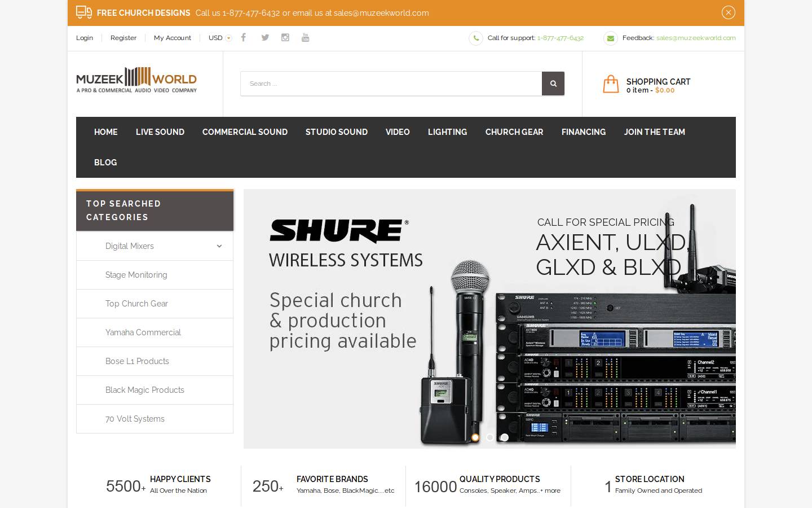Select the first slider dot
Screen dimensions: 812x508
tap(475, 437)
